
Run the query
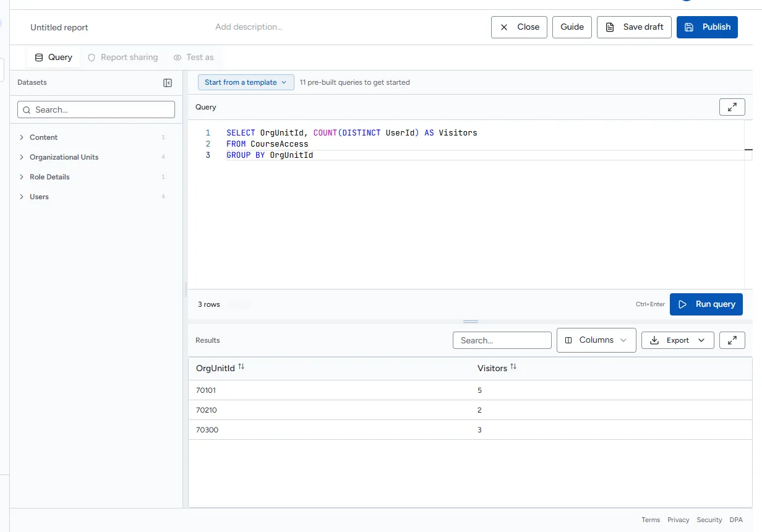(x=706, y=304)
